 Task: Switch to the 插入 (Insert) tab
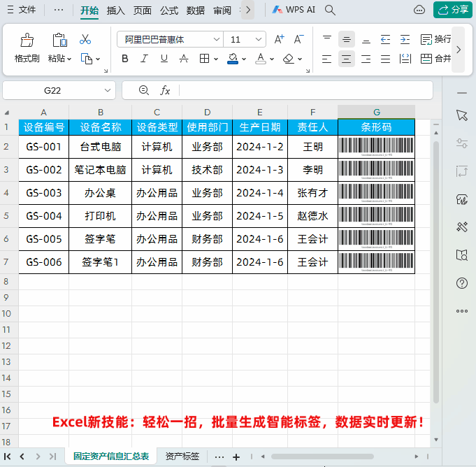[x=115, y=10]
